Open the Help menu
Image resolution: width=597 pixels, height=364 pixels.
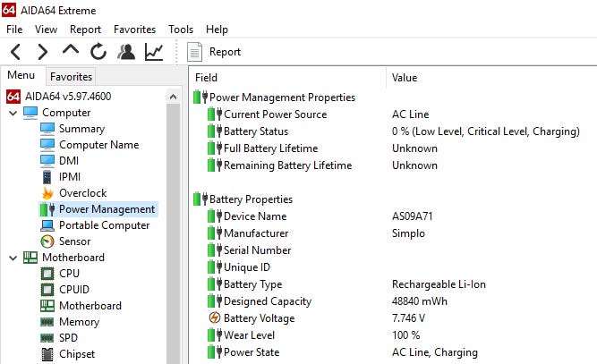217,30
